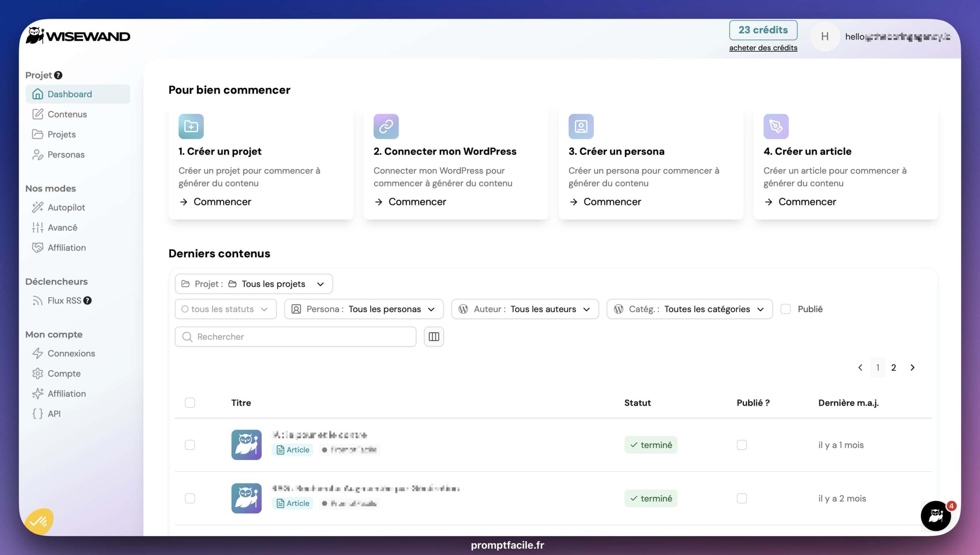Click the Connecter mon WordPress link icon
This screenshot has width=980, height=555.
click(386, 126)
